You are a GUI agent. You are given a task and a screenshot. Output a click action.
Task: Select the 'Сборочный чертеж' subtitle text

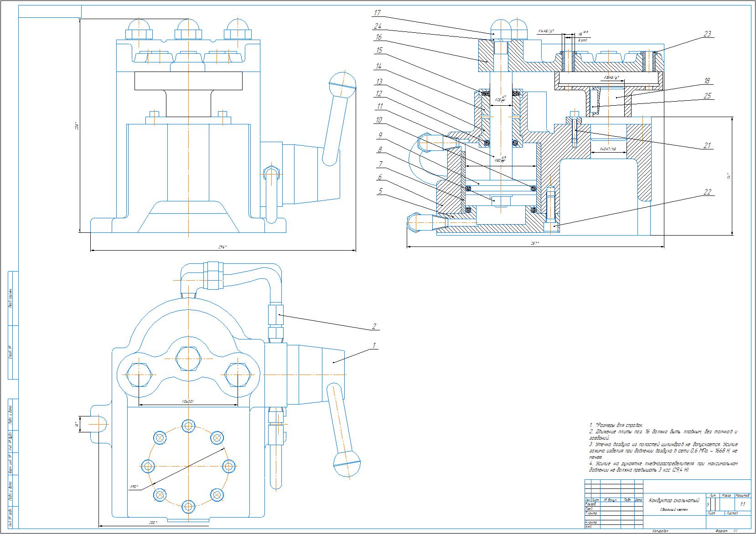pyautogui.click(x=674, y=509)
